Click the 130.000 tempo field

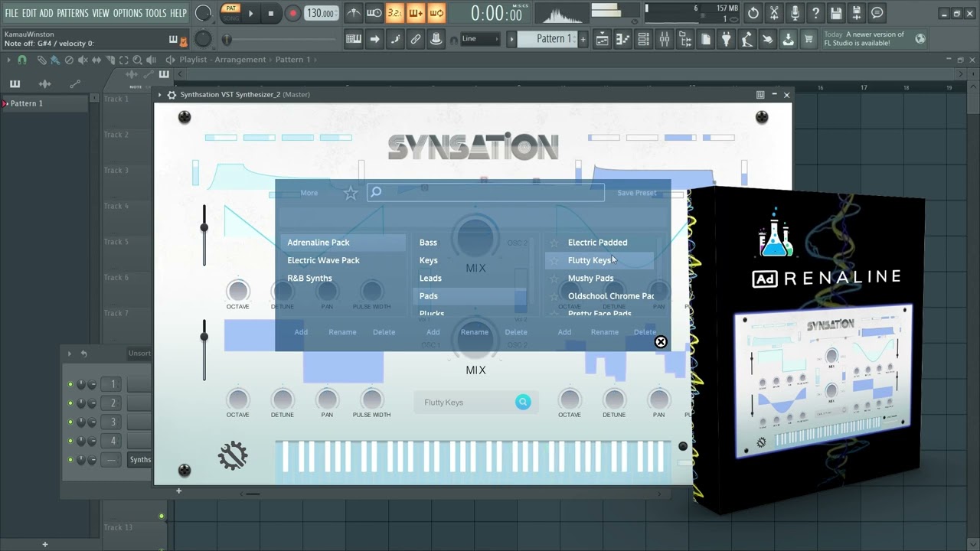point(322,13)
